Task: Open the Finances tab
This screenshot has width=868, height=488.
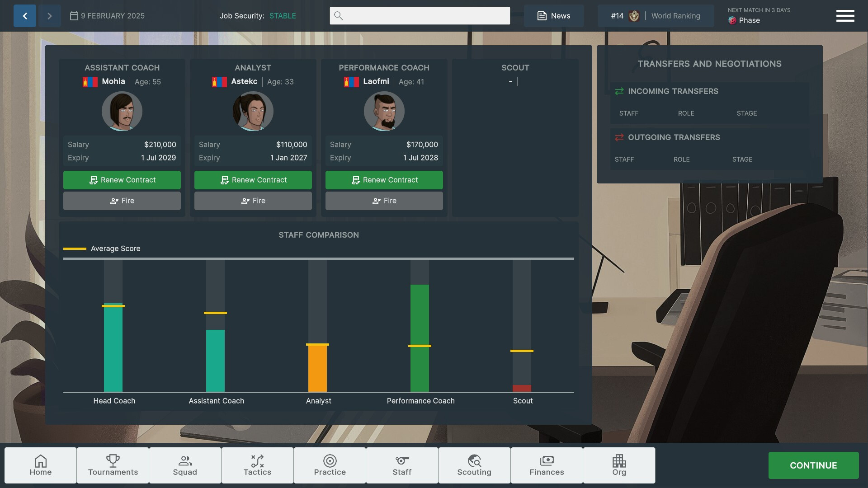Action: coord(547,465)
